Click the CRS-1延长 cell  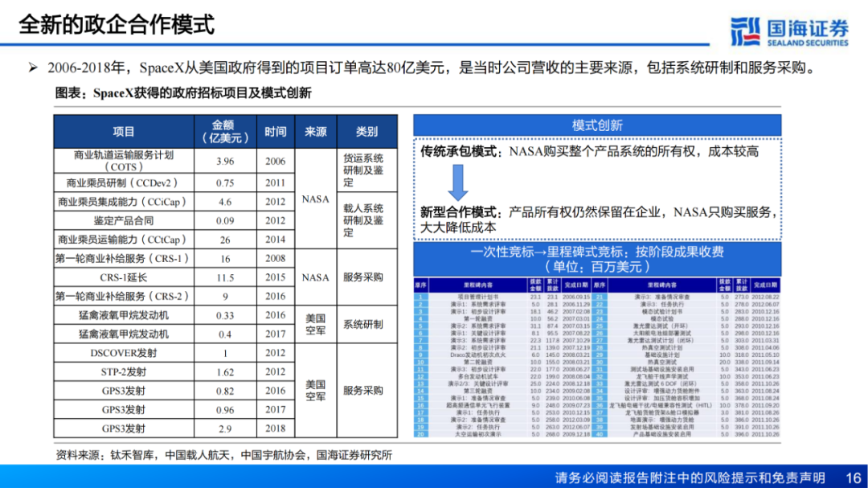[124, 277]
